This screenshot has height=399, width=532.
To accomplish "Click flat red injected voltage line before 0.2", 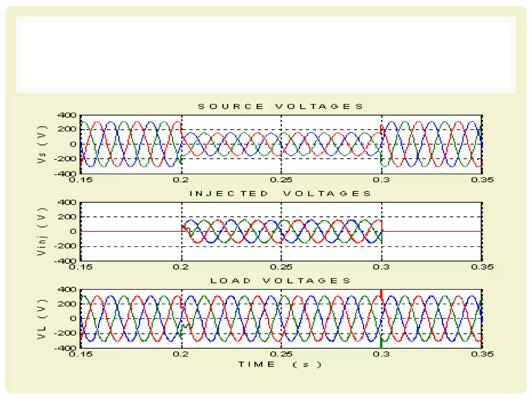I will (x=130, y=231).
